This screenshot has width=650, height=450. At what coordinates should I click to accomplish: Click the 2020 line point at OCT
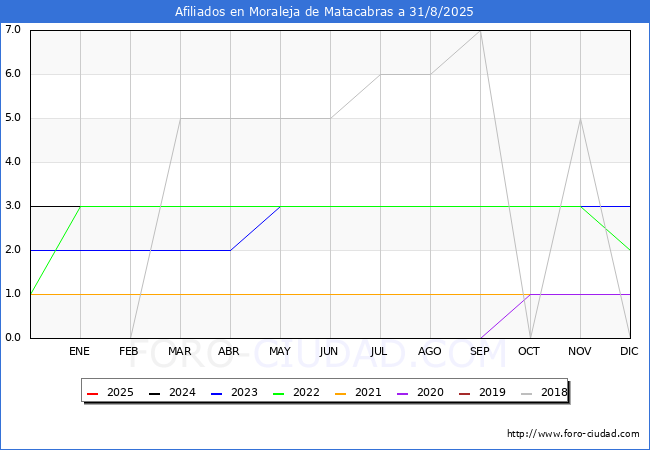[530, 295]
